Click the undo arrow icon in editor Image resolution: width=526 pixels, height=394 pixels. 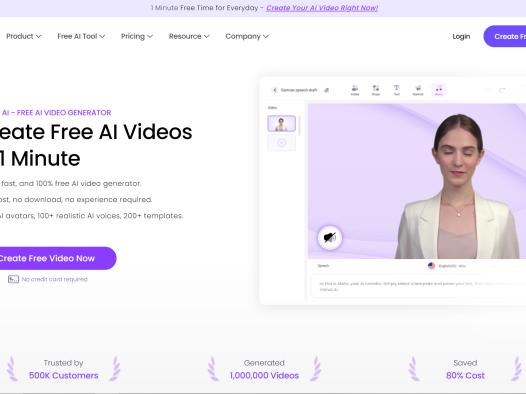click(x=488, y=90)
